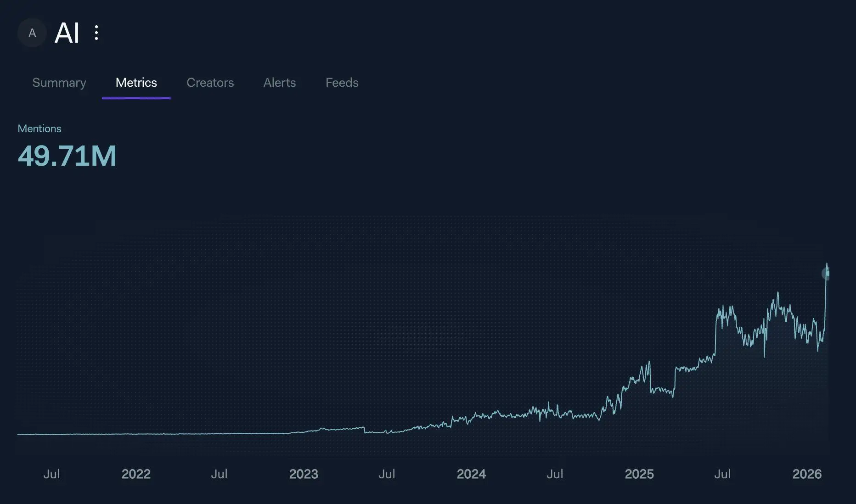Click the Jul label between 2022 and 2023

pyautogui.click(x=219, y=474)
